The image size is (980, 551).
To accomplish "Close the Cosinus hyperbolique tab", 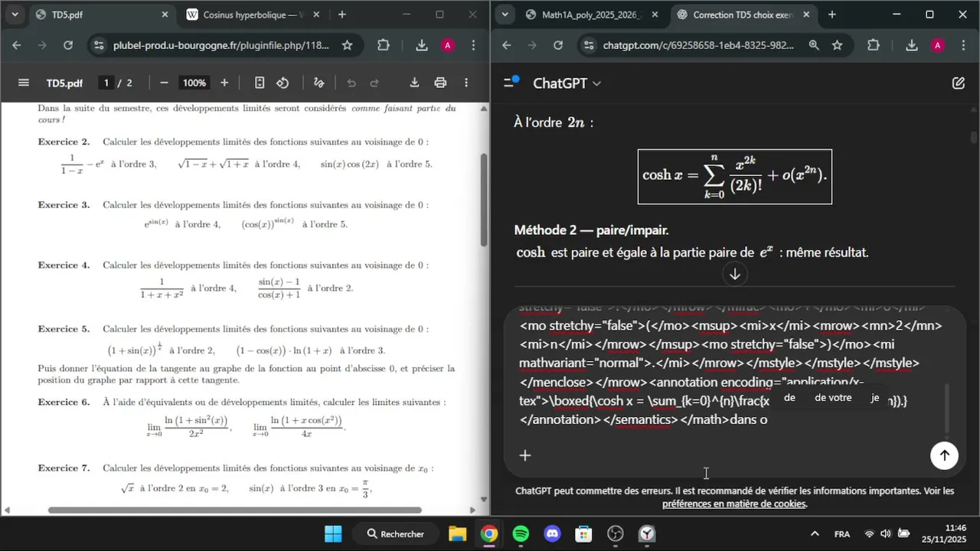I will pos(315,15).
